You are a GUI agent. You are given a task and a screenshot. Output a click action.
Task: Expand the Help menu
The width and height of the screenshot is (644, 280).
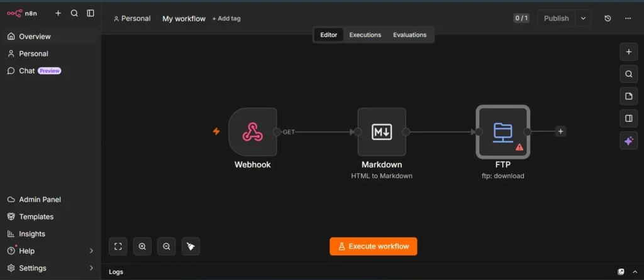(x=50, y=251)
